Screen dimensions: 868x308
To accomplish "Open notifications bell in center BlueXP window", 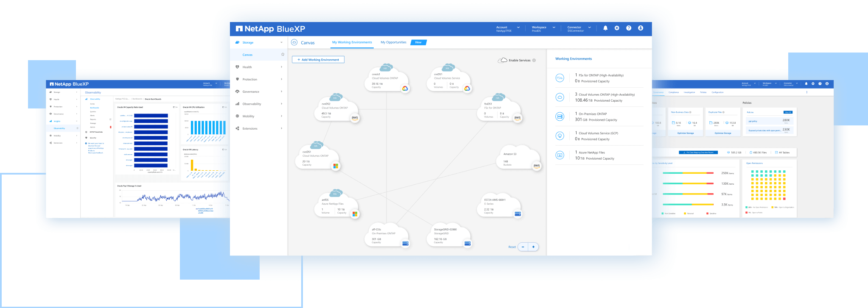I will (605, 28).
